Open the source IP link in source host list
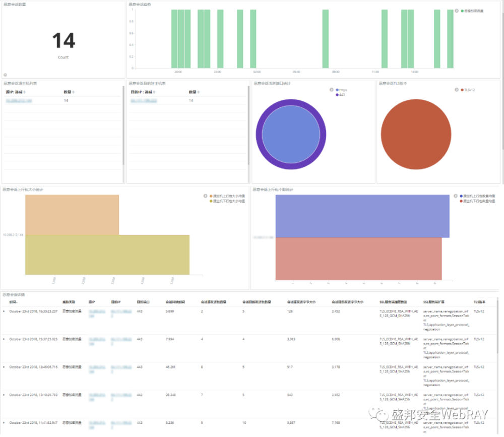The image size is (504, 437). (19, 101)
